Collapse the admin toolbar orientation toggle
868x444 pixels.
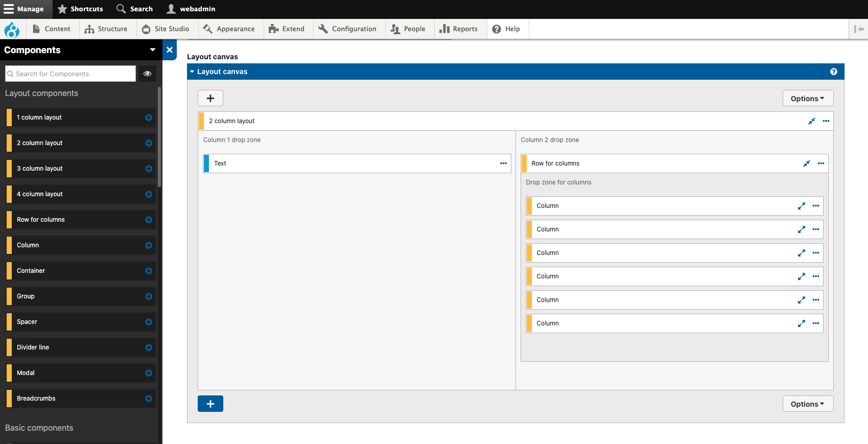click(x=859, y=29)
